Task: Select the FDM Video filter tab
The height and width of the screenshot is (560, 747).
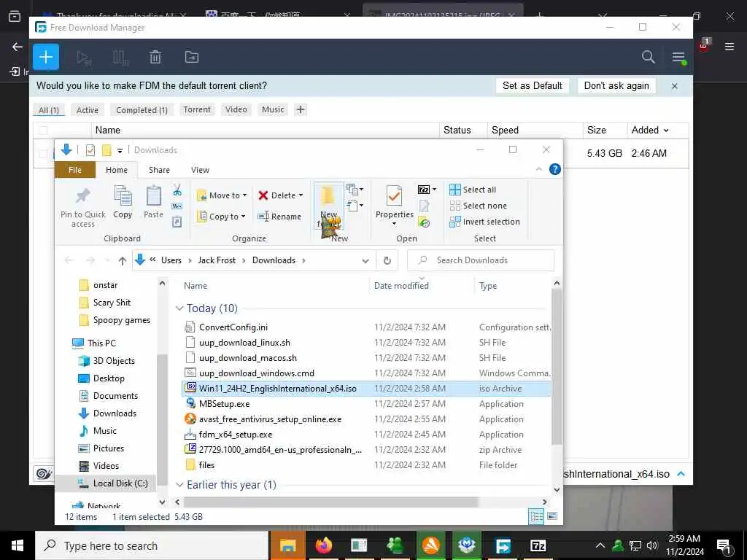Action: tap(236, 110)
